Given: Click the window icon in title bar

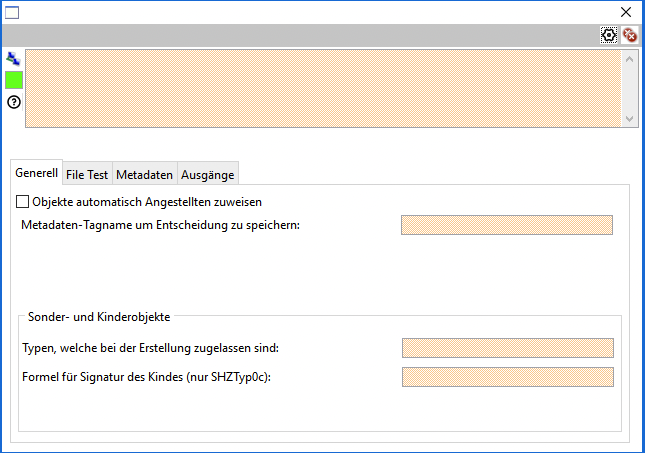Looking at the screenshot, I should point(13,12).
